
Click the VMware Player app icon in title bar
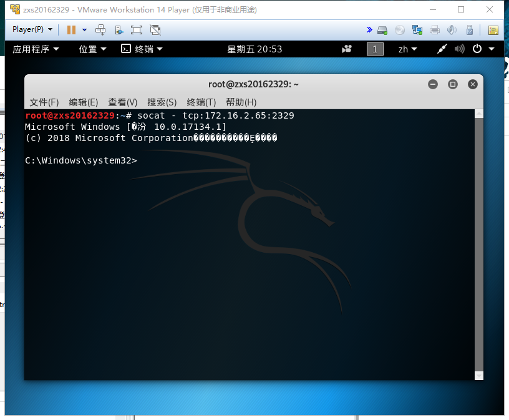pyautogui.click(x=15, y=9)
